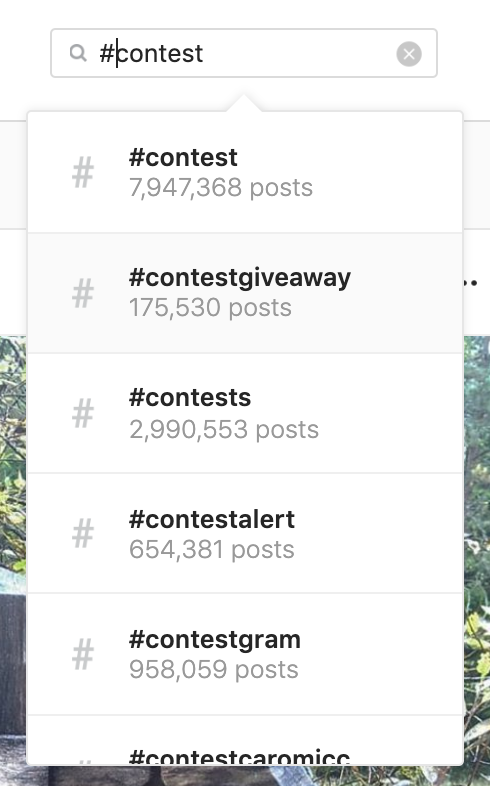Click hash icon next to #contests
Image resolution: width=490 pixels, height=786 pixels.
pyautogui.click(x=83, y=414)
